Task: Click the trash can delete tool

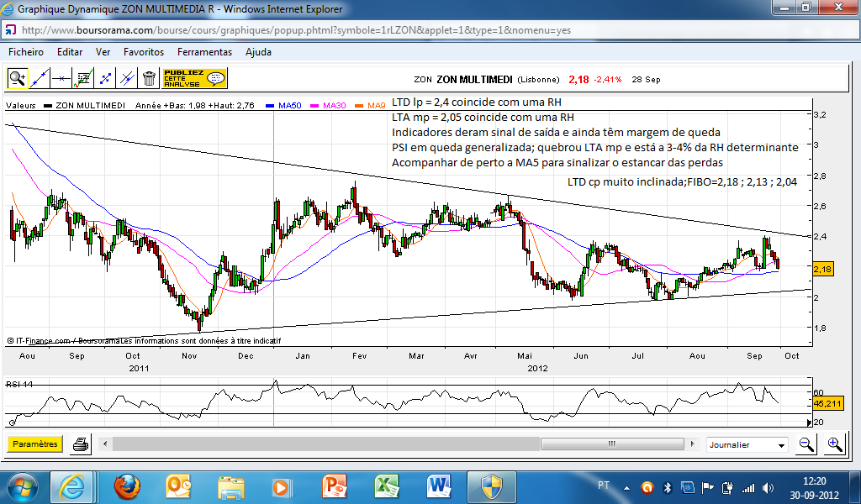Action: [149, 78]
